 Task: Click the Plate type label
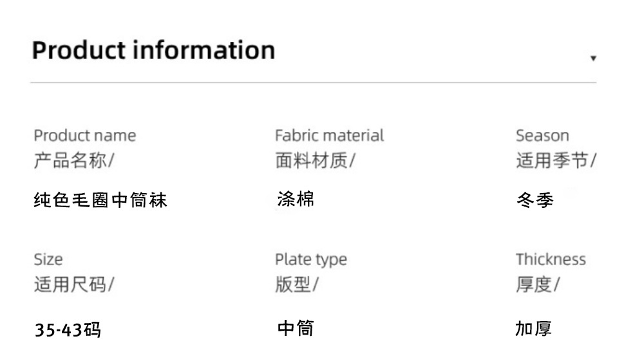(x=310, y=259)
